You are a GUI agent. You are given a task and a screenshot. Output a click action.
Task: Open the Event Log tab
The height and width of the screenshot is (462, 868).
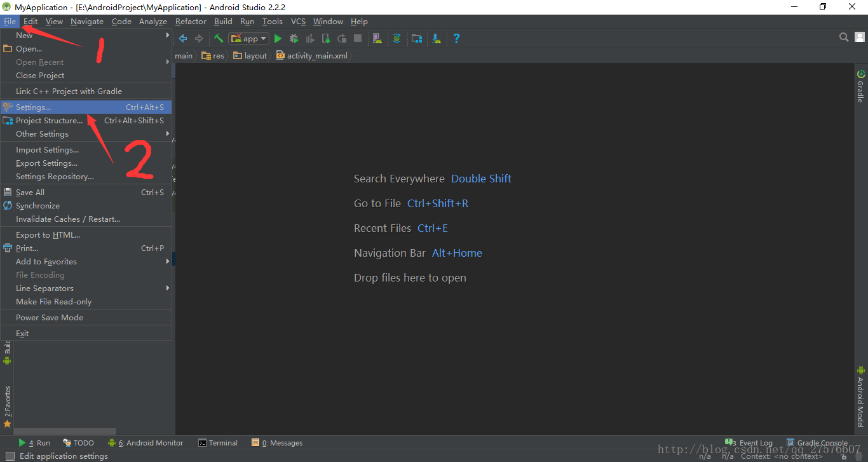point(749,443)
